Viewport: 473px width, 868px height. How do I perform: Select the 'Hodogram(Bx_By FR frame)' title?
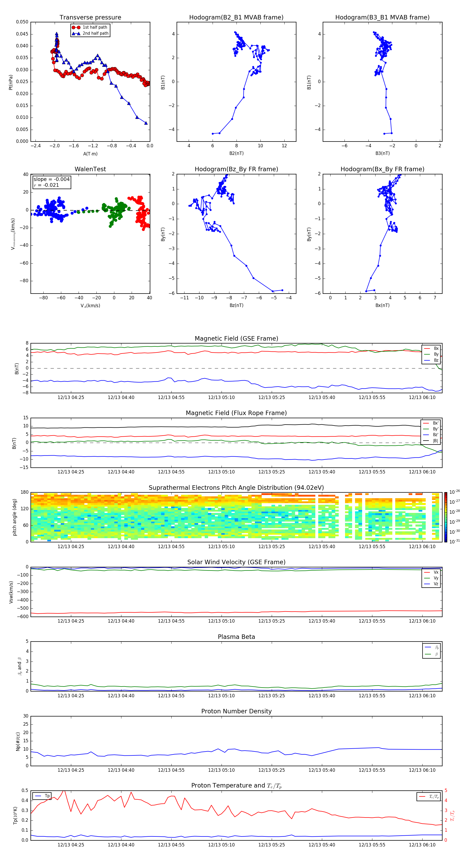point(382,169)
